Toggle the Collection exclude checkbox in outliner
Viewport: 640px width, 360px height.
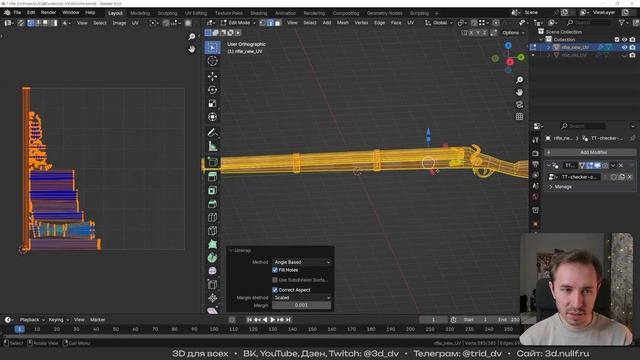[x=617, y=40]
